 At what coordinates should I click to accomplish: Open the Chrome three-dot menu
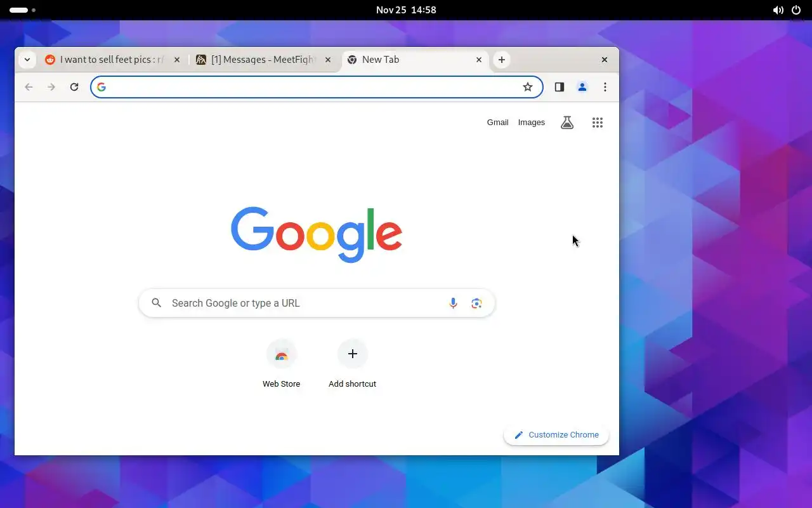click(x=605, y=87)
